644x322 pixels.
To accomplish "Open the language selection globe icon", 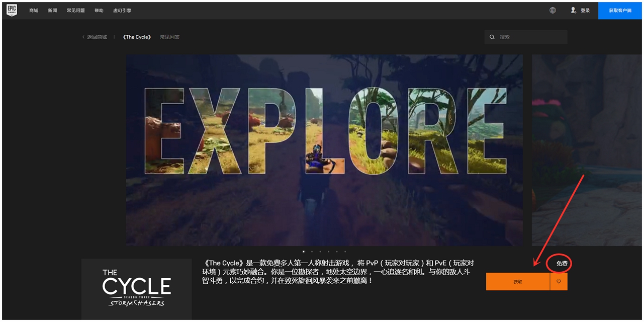I will tap(552, 10).
